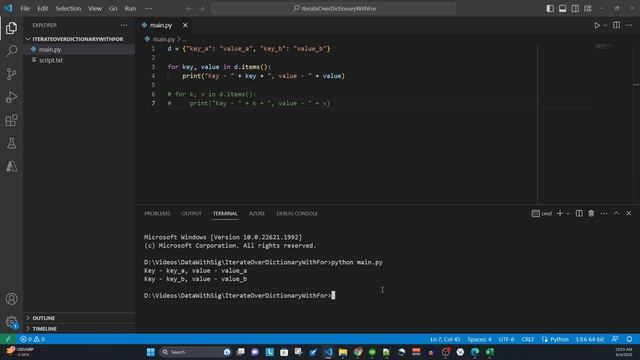
Task: Open the Azure view in activity bar
Action: (11, 166)
